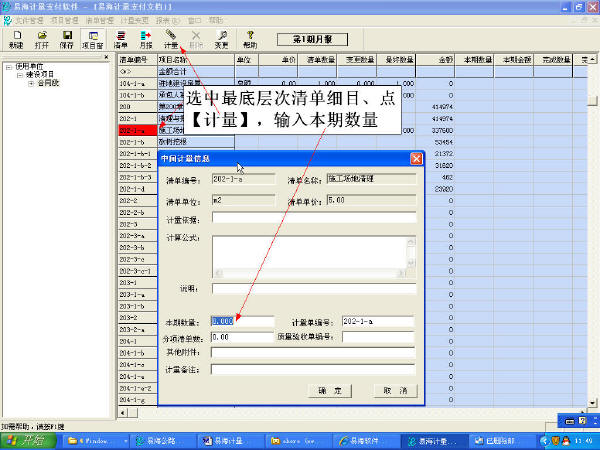600x450 pixels.
Task: Click the 本期数量 column header
Action: (x=474, y=60)
